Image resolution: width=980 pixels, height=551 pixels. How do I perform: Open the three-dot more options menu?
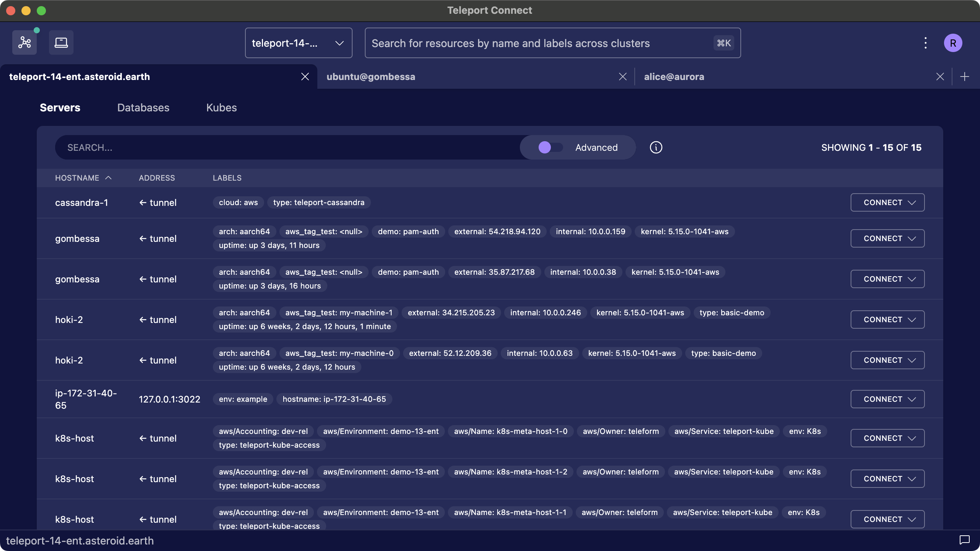pos(926,43)
